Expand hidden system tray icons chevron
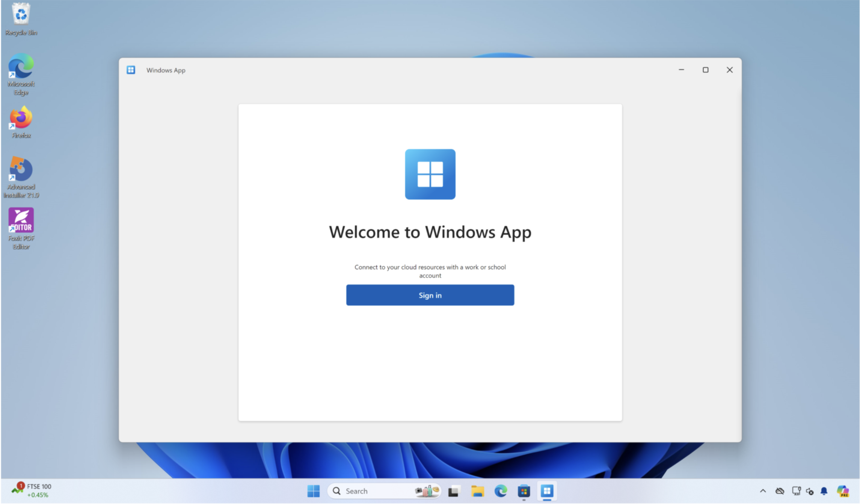This screenshot has height=504, width=860. coord(763,491)
